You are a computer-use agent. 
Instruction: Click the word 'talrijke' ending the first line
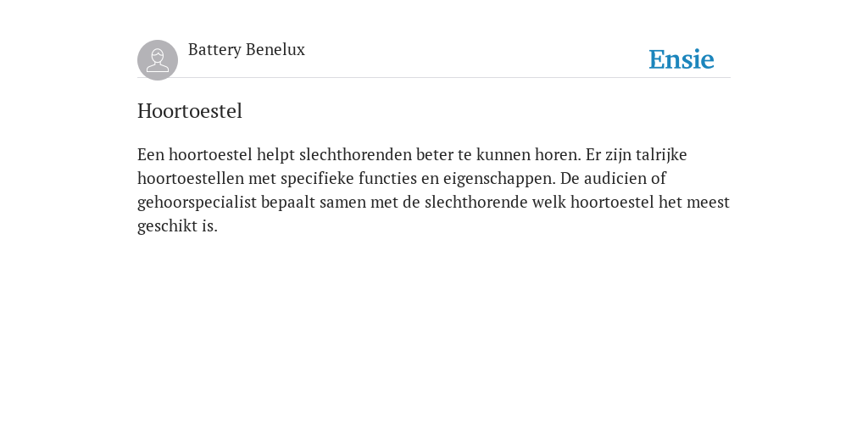(661, 155)
